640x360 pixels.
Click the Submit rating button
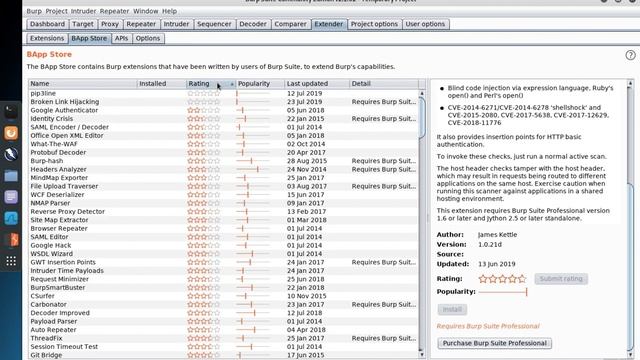click(x=561, y=279)
